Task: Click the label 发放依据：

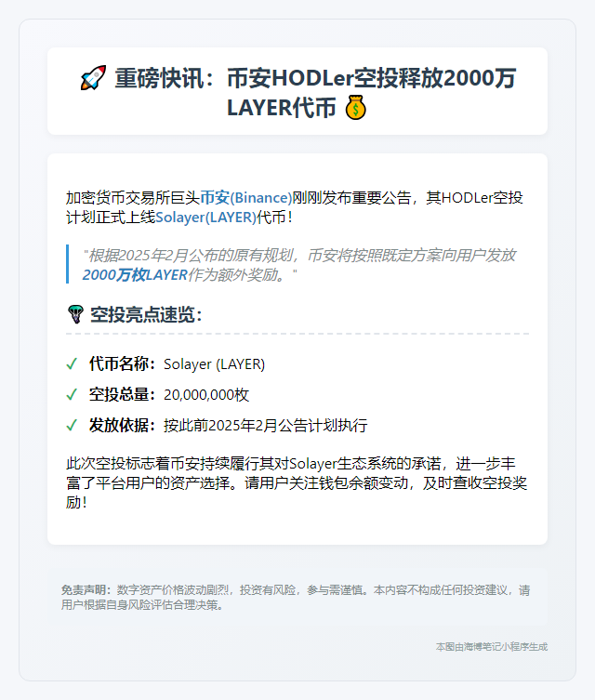Action: (123, 425)
